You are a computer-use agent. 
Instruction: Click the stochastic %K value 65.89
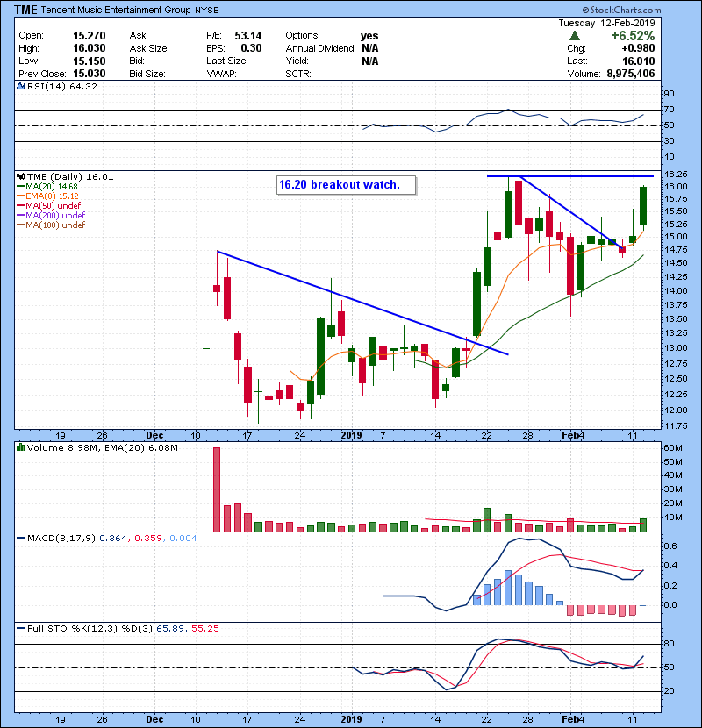[x=169, y=628]
